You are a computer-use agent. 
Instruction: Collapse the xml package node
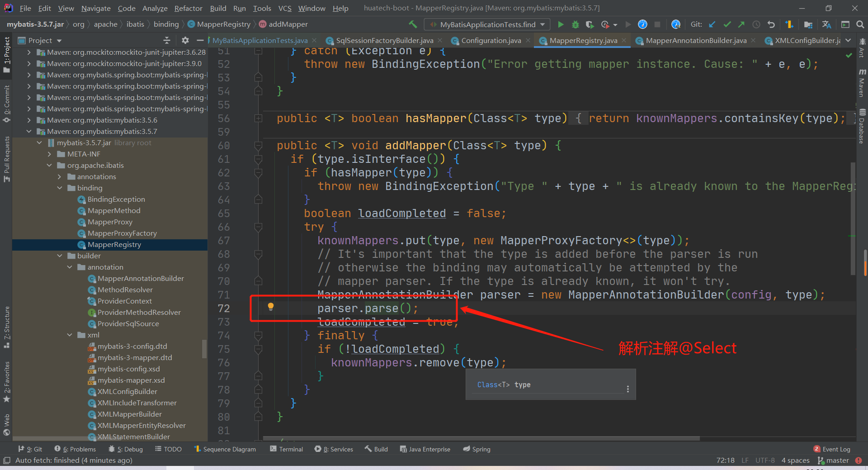[x=70, y=335]
